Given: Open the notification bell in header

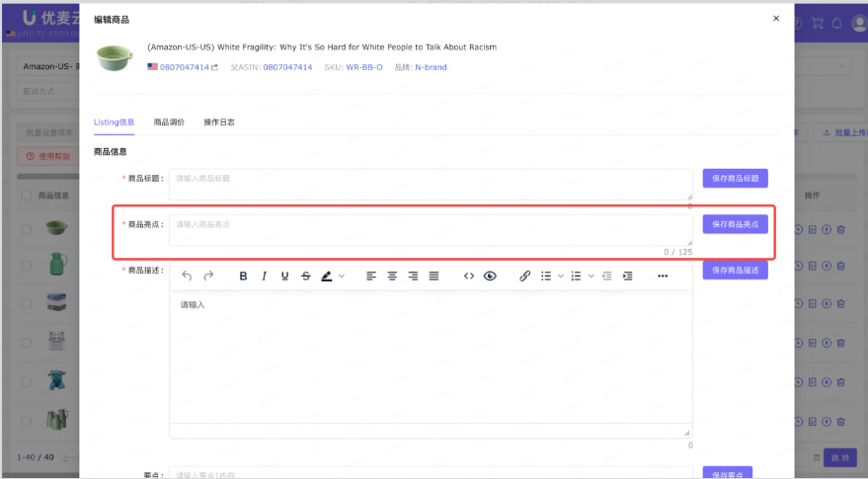Looking at the screenshot, I should coord(837,24).
